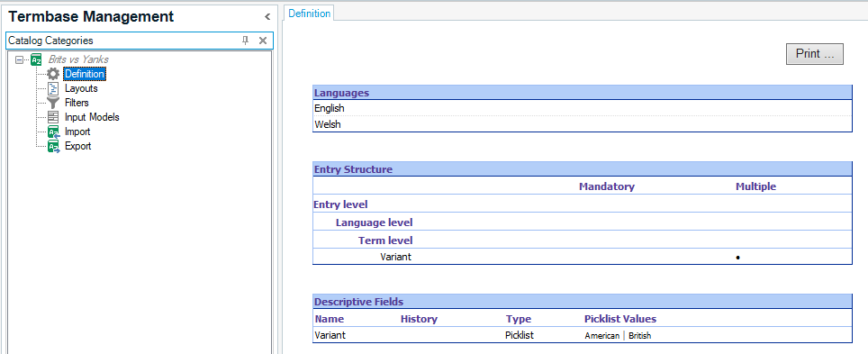Select Import in the catalog tree
Viewport: 868px width, 354px height.
pyautogui.click(x=77, y=132)
